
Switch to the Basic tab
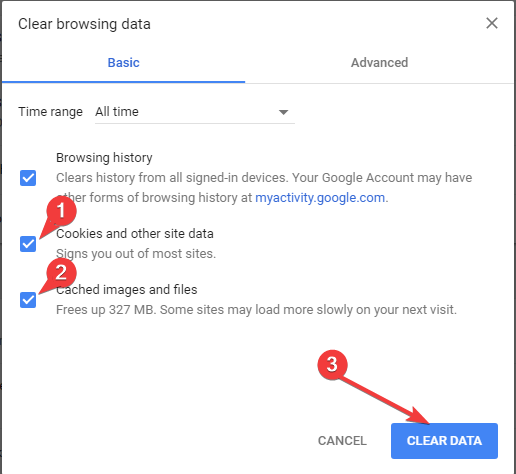123,63
